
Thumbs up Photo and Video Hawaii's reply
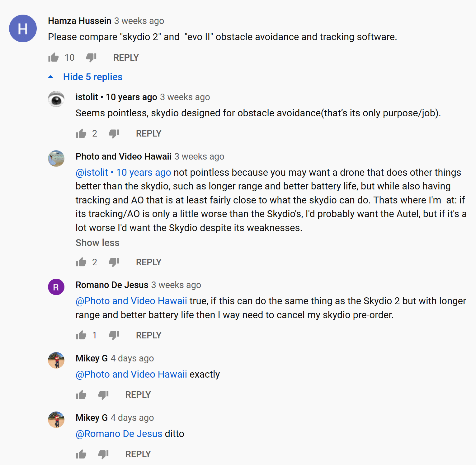pyautogui.click(x=81, y=262)
